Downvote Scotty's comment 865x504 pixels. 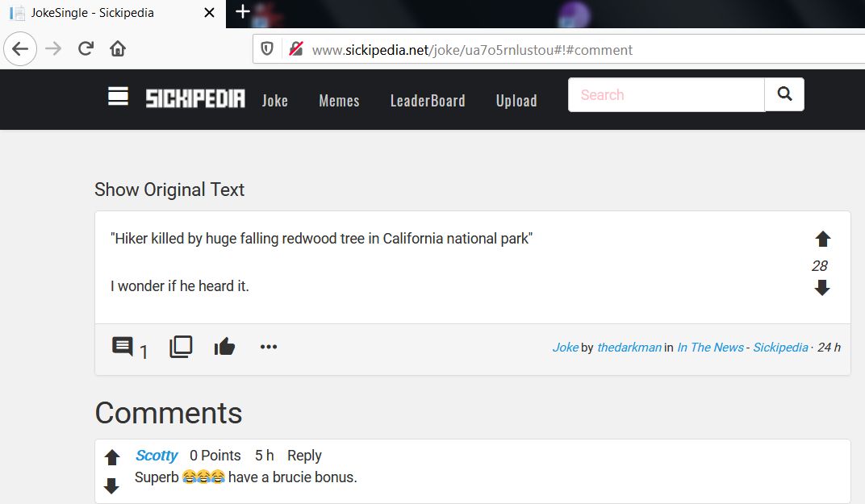[x=112, y=485]
